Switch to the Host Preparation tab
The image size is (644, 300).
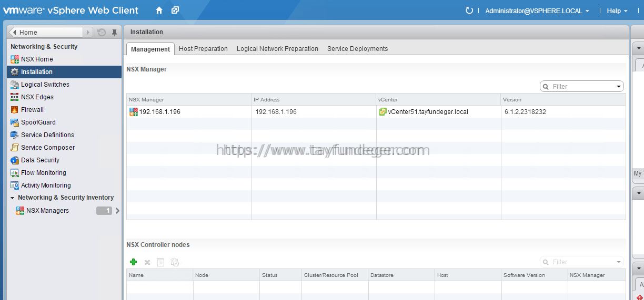pyautogui.click(x=203, y=49)
